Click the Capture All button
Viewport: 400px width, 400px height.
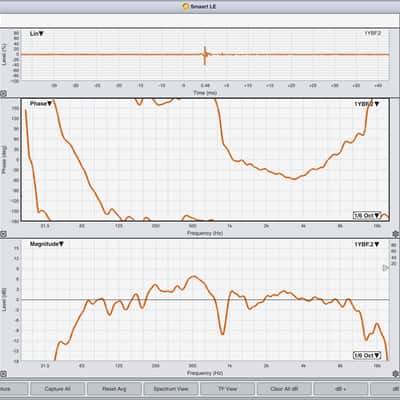click(57, 389)
